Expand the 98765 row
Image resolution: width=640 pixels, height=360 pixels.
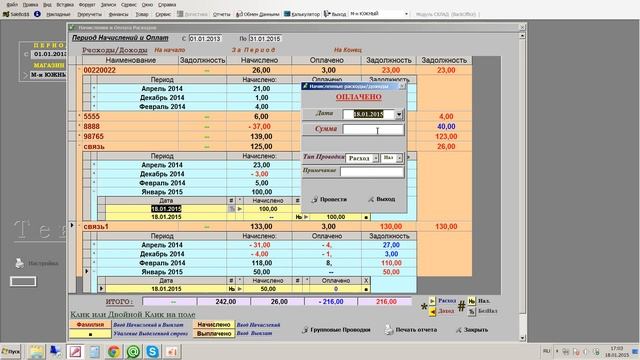click(80, 136)
